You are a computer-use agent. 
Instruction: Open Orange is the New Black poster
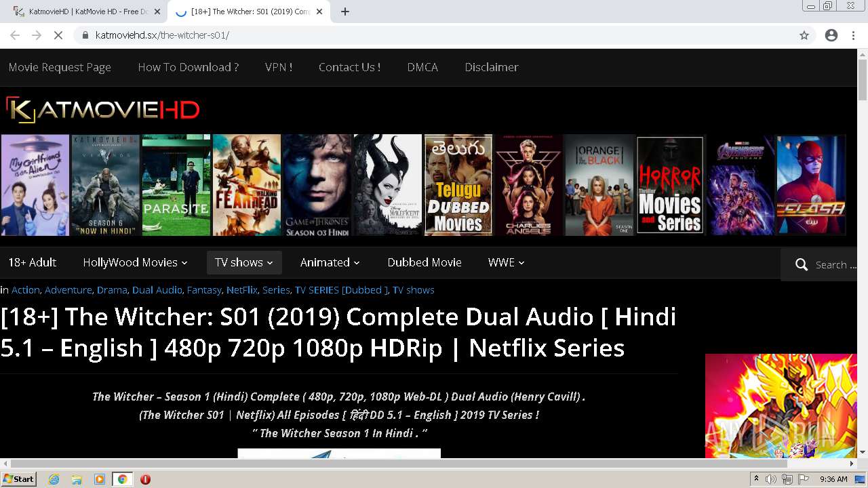pos(599,185)
